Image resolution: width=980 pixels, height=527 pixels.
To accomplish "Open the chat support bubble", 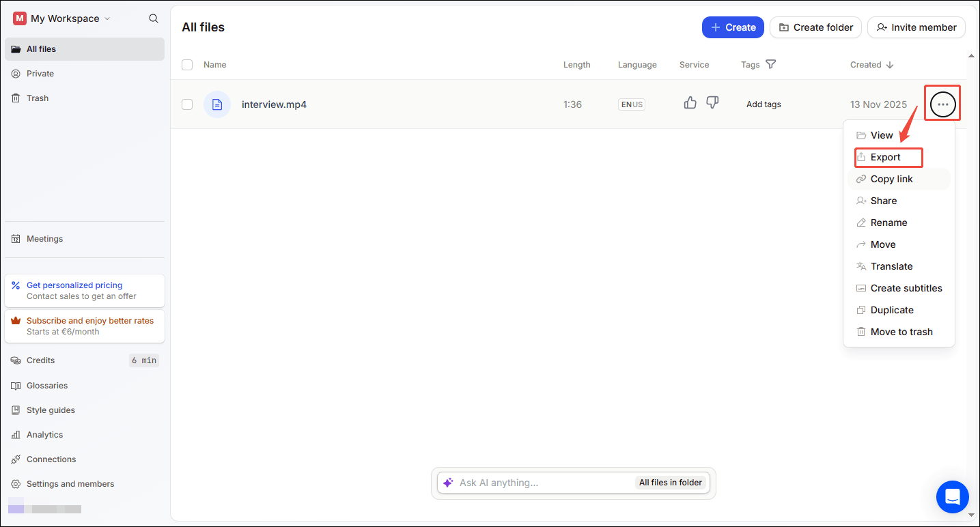I will coord(952,497).
